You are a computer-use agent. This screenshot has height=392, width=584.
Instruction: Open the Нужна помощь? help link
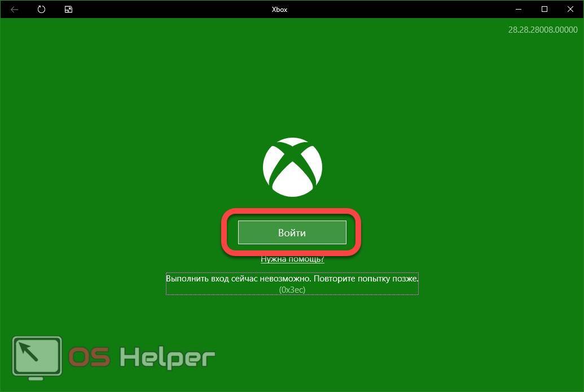coord(292,259)
